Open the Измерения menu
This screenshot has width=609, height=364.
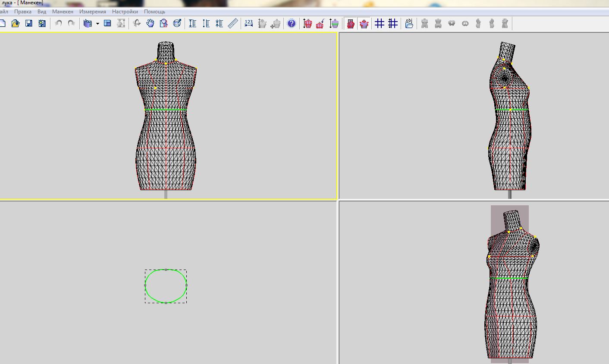coord(92,12)
